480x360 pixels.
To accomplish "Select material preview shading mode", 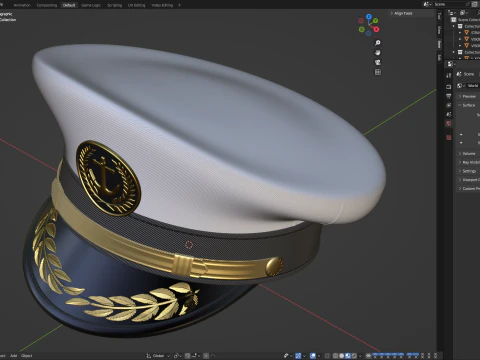I will coord(348,356).
